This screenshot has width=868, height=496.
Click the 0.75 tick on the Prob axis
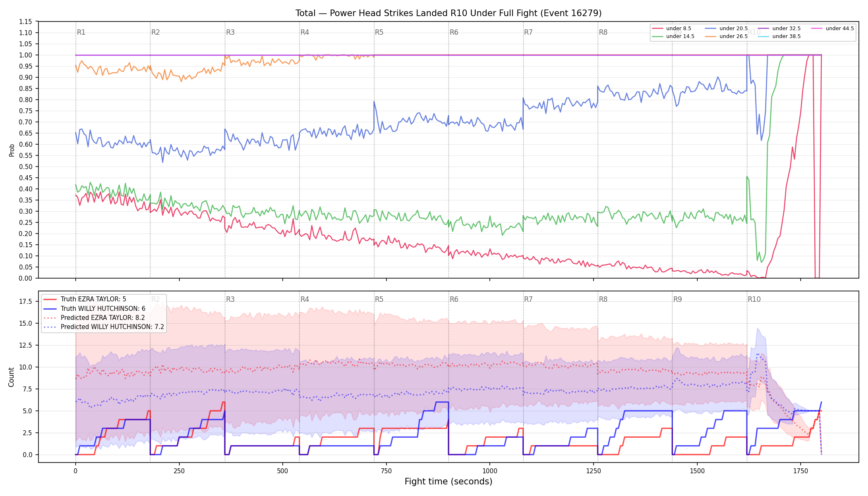click(x=26, y=111)
